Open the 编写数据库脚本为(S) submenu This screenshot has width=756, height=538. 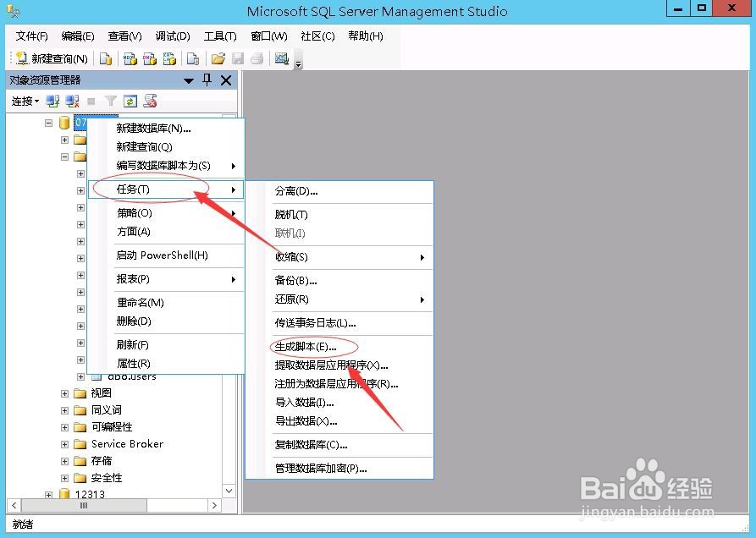(x=166, y=166)
